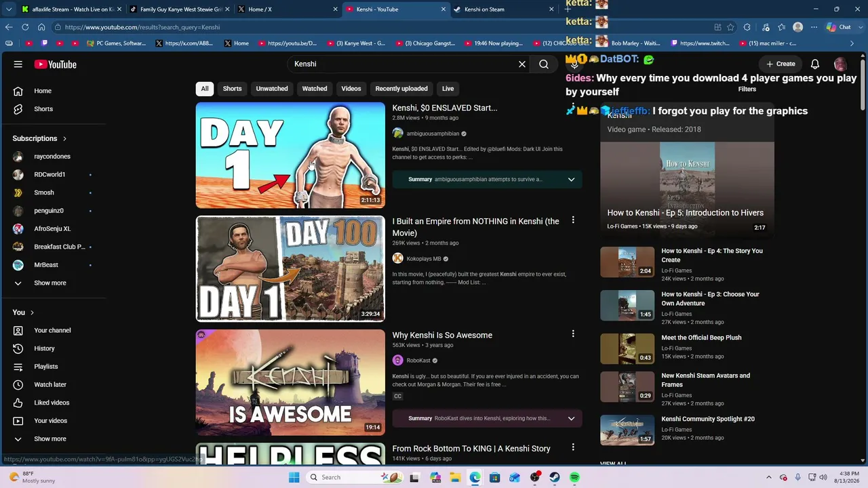868x488 pixels.
Task: Open Your videos in sidebar
Action: 51,421
